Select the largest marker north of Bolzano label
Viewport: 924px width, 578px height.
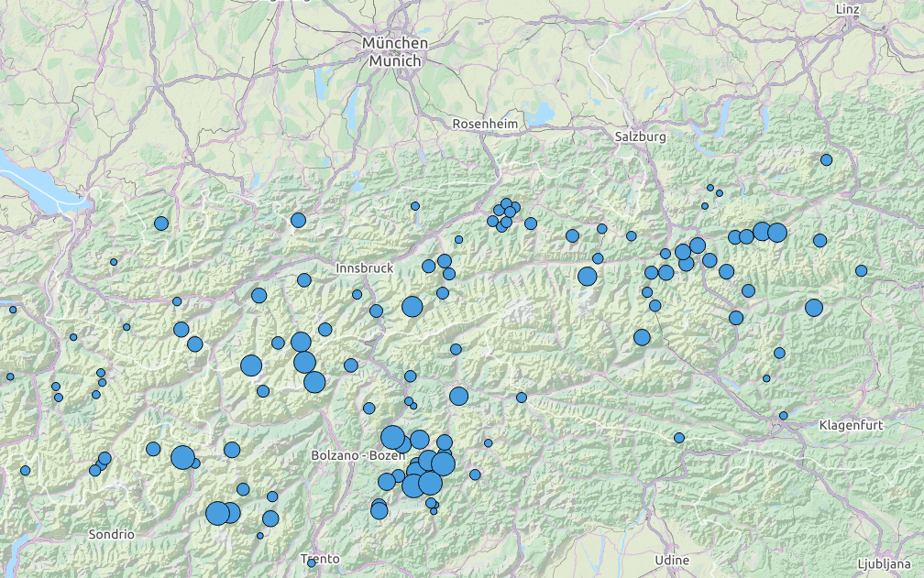[x=392, y=437]
